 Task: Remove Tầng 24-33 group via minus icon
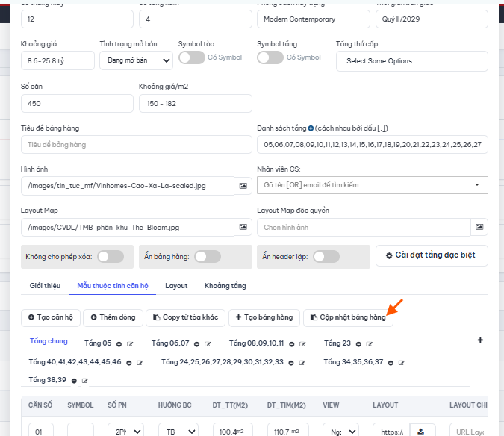[291, 363]
